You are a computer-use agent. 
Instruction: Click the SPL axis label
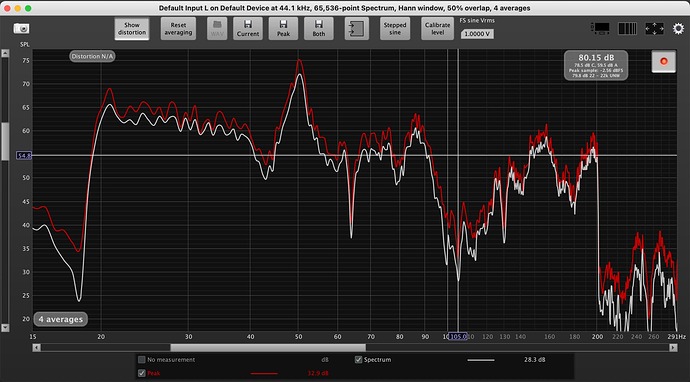[x=24, y=44]
